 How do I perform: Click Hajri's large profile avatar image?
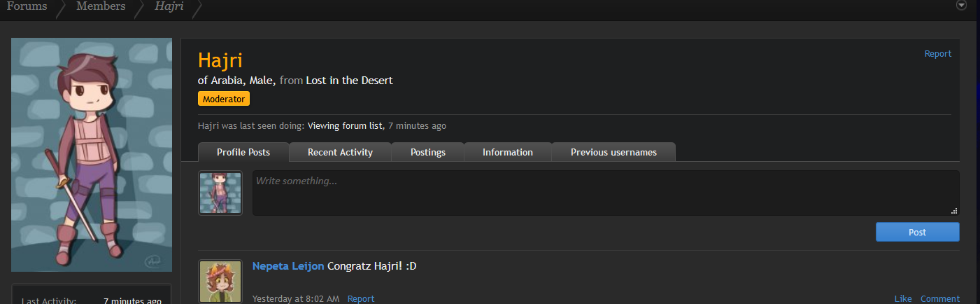coord(92,155)
